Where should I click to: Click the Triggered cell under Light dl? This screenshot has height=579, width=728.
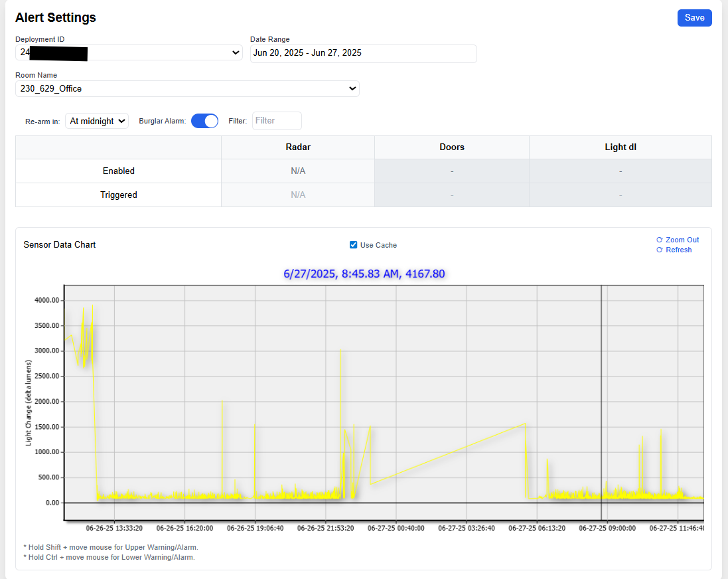(x=620, y=195)
